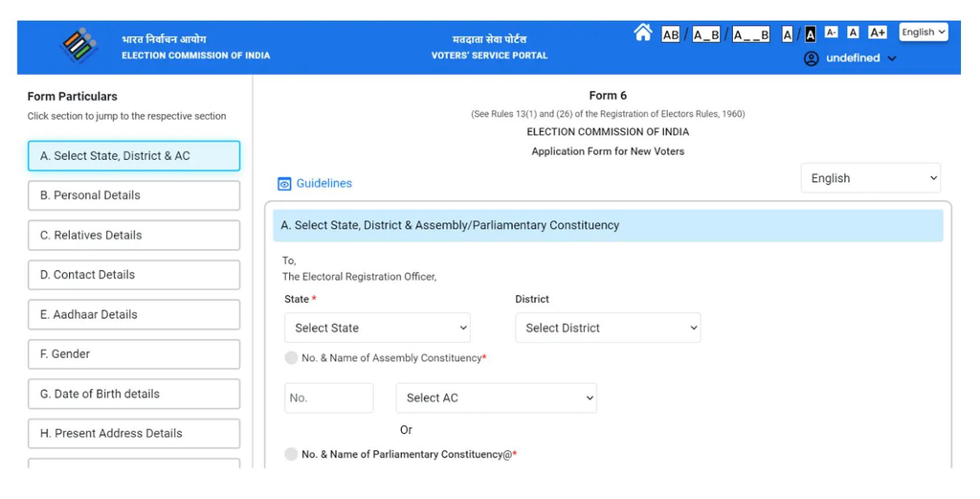Increase font size with A+ icon

pos(878,33)
